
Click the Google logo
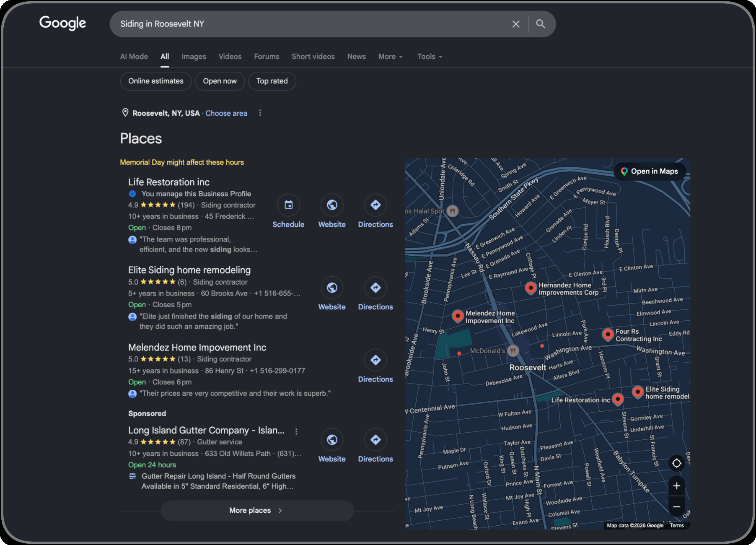[63, 23]
